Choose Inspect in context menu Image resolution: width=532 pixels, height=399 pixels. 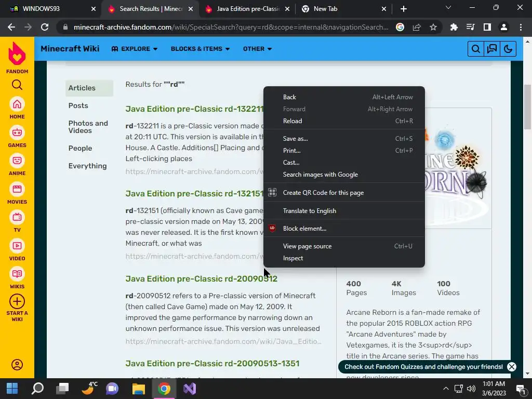click(x=344, y=258)
